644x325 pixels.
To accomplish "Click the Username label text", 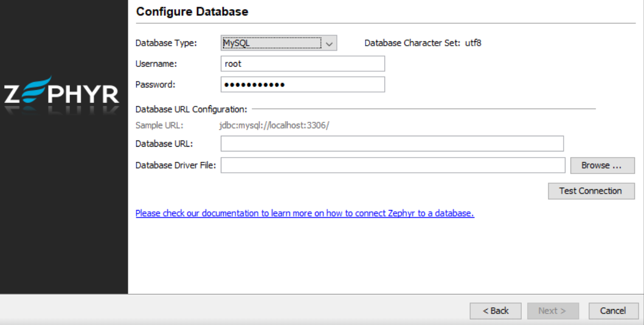I will 156,64.
